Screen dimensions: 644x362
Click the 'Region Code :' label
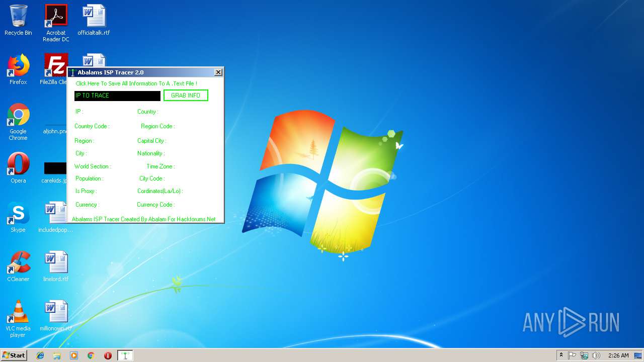[157, 126]
